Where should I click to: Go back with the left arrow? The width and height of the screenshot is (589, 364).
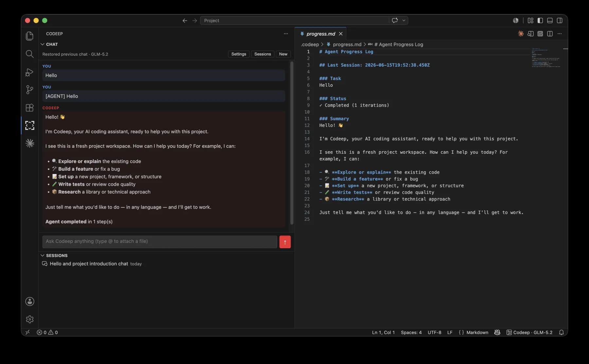tap(185, 21)
